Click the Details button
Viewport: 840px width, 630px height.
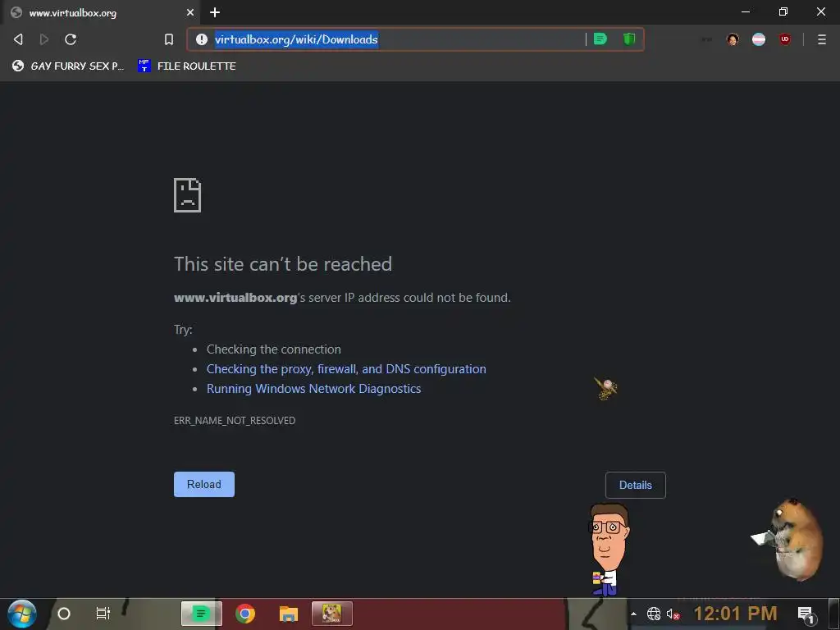636,485
